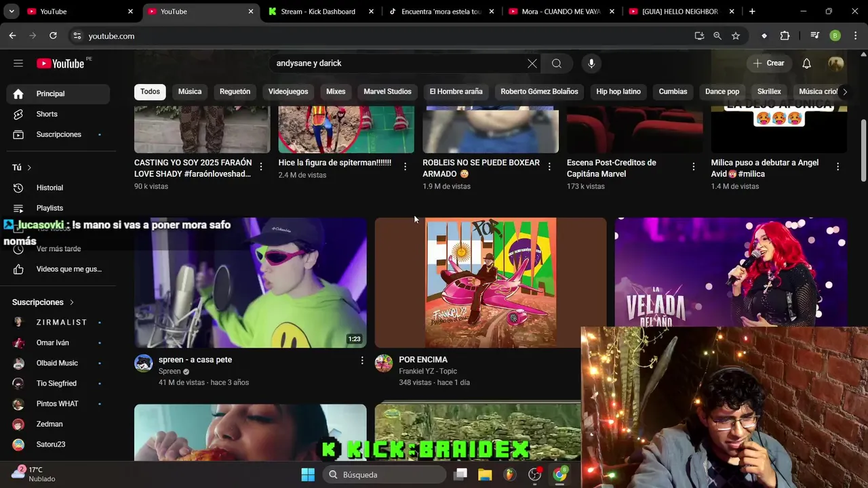Select the Cumbias filter chip
This screenshot has width=868, height=488.
pyautogui.click(x=673, y=91)
